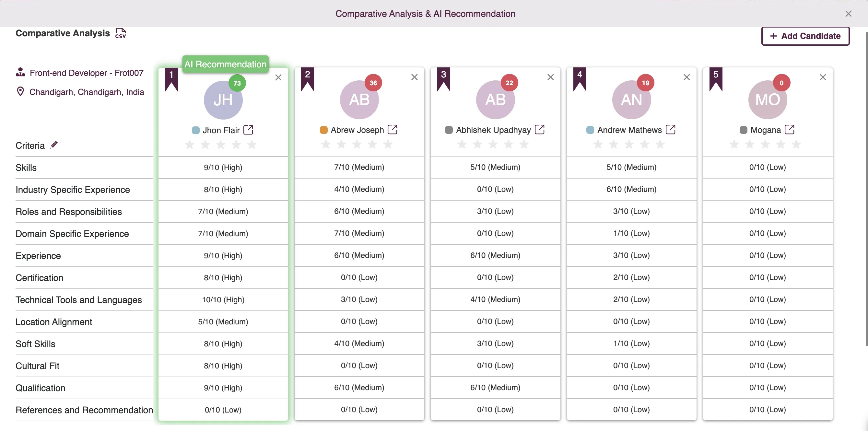Rate Andrew Mathews four stars
868x431 pixels.
(645, 145)
